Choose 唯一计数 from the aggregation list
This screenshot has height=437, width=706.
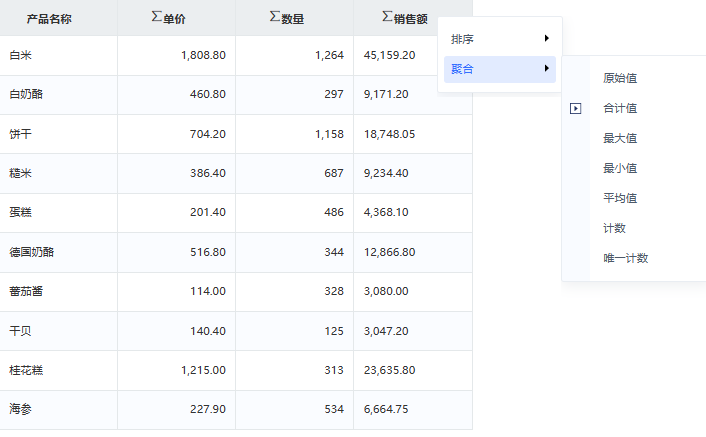[626, 258]
